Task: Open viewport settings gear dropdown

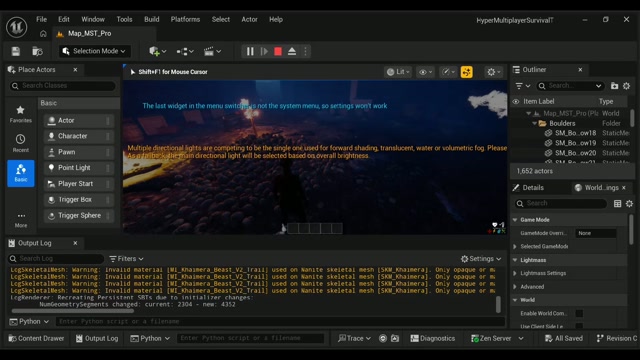Action: (x=493, y=72)
